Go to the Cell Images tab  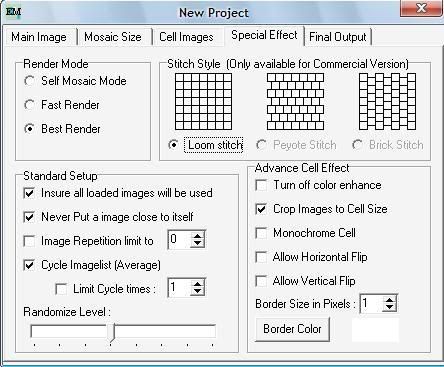[186, 37]
